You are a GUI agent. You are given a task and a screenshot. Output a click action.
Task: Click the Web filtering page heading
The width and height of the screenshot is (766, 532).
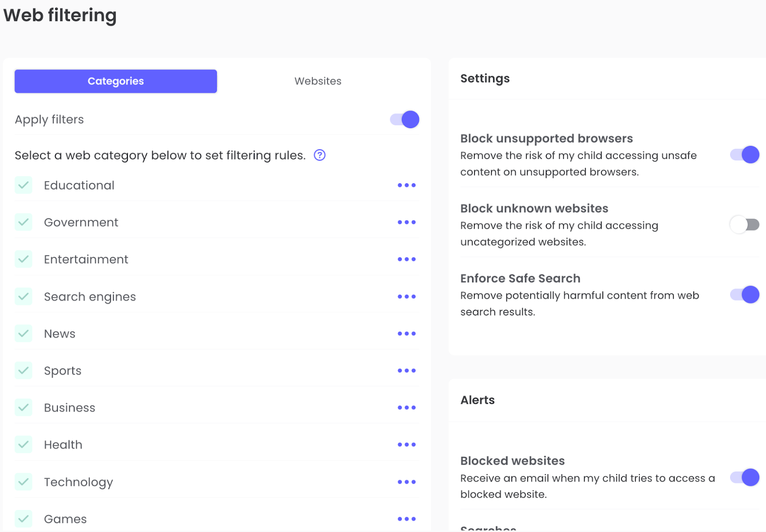(x=60, y=15)
